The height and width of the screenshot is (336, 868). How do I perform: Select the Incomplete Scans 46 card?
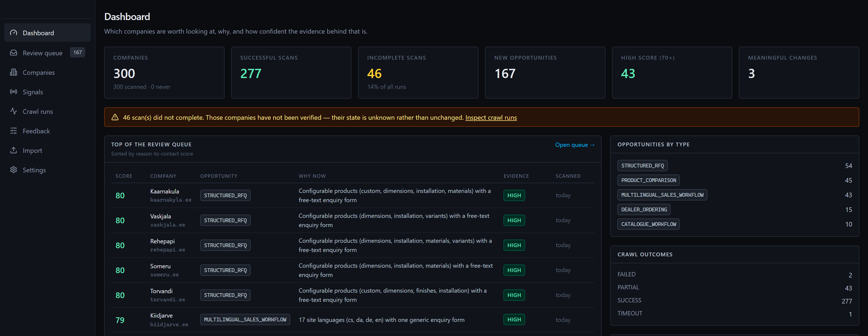click(418, 72)
